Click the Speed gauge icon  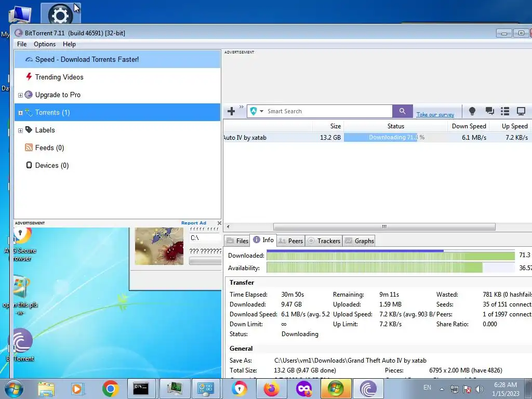pos(29,59)
